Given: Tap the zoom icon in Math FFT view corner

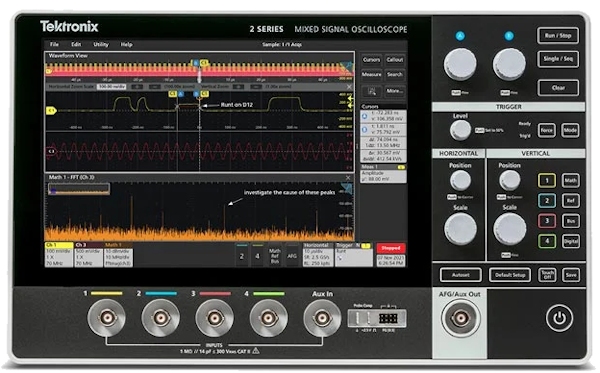Looking at the screenshot, I should (x=347, y=188).
